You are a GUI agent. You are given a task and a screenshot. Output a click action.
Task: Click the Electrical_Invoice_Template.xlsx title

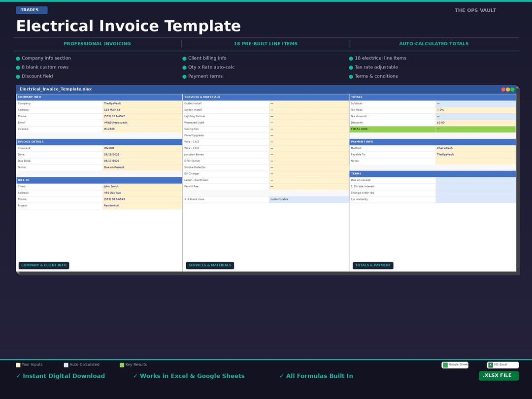coord(56,89)
